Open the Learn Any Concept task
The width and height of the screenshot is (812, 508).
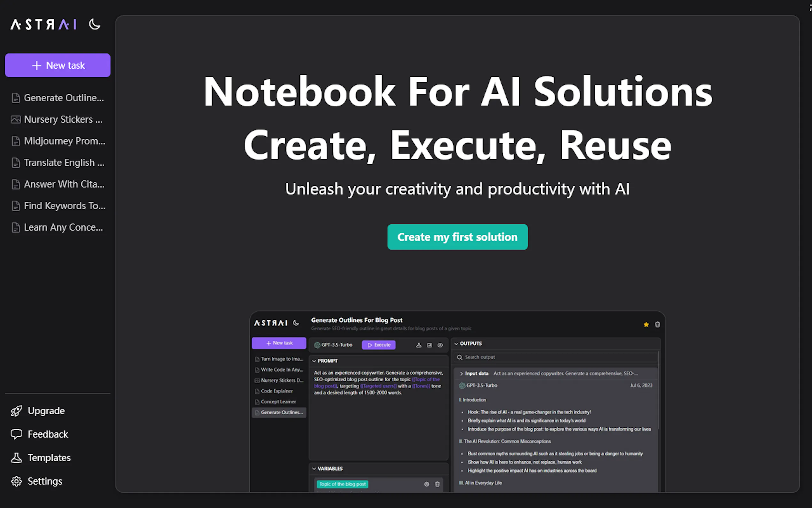coord(63,227)
